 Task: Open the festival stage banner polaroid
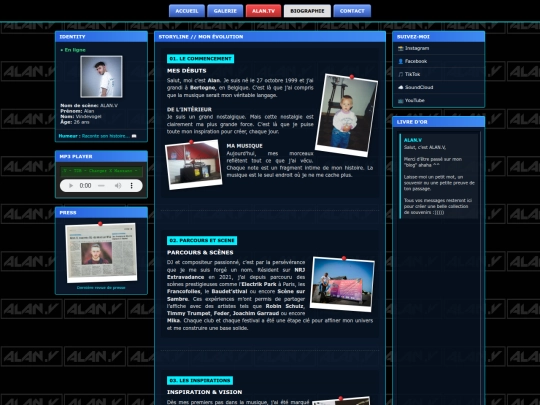pyautogui.click(x=342, y=284)
